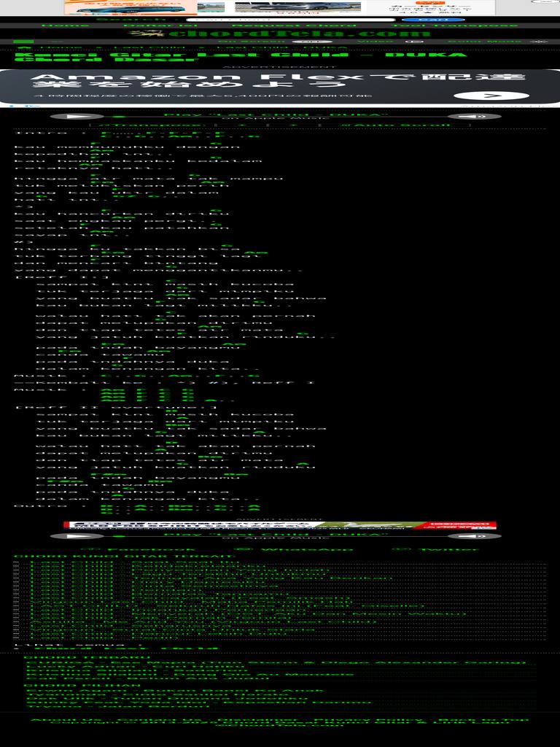560x747 pixels.
Task: Toggle the Video switch
Action: (x=414, y=42)
